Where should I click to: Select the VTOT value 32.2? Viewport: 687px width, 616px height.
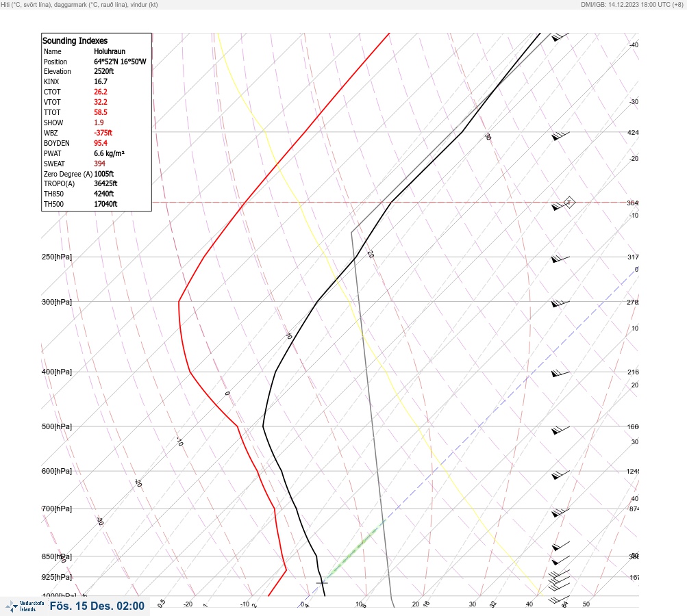click(100, 102)
